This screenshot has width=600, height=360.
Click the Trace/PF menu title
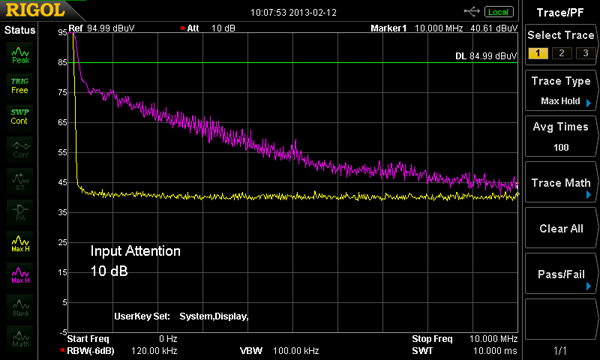pyautogui.click(x=560, y=13)
